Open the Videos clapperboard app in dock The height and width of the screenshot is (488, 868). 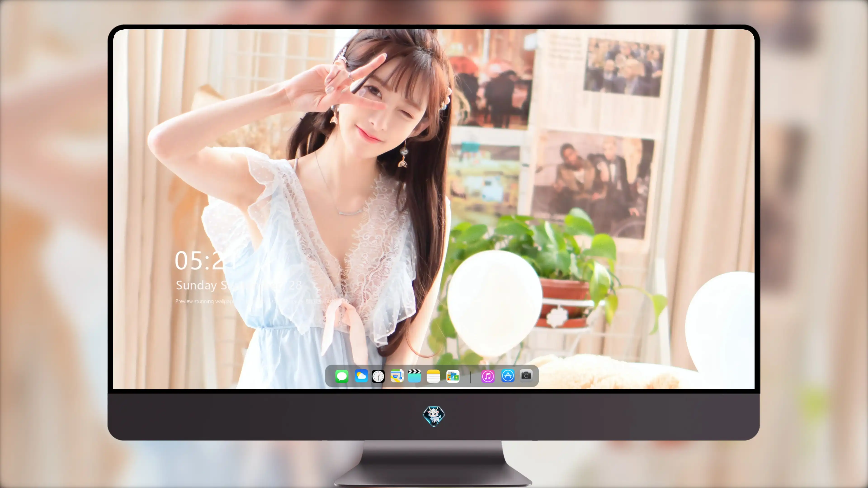pyautogui.click(x=415, y=376)
